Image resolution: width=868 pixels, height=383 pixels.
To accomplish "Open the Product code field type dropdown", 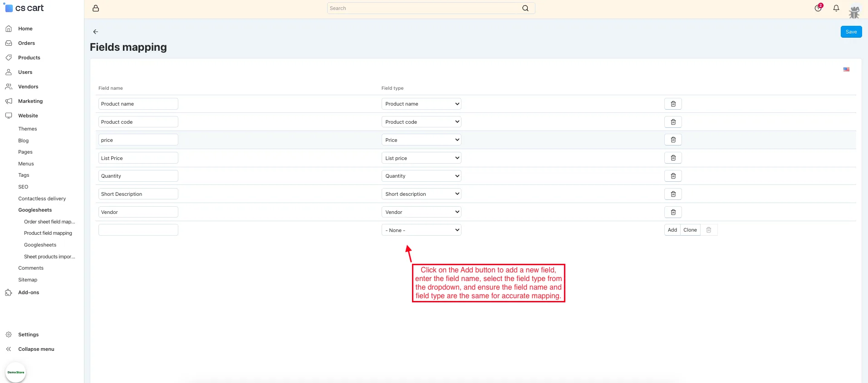I will click(x=421, y=122).
